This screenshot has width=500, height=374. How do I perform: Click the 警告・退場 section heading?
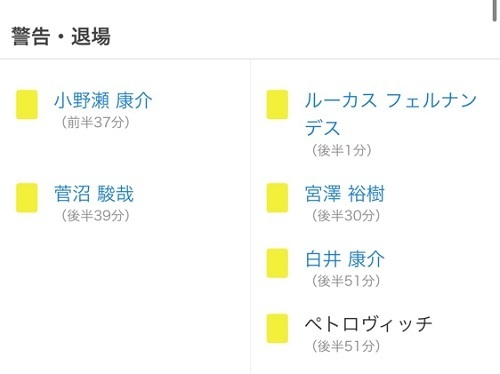point(61,36)
